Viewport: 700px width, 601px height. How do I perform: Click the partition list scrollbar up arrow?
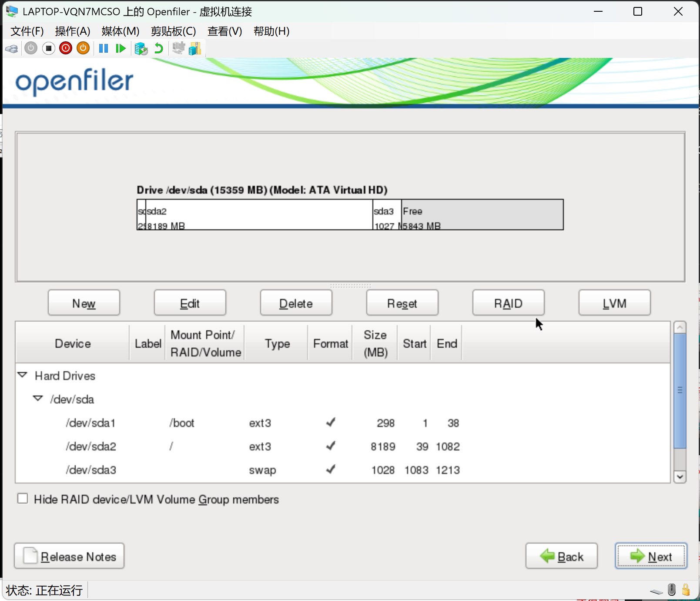(x=680, y=327)
